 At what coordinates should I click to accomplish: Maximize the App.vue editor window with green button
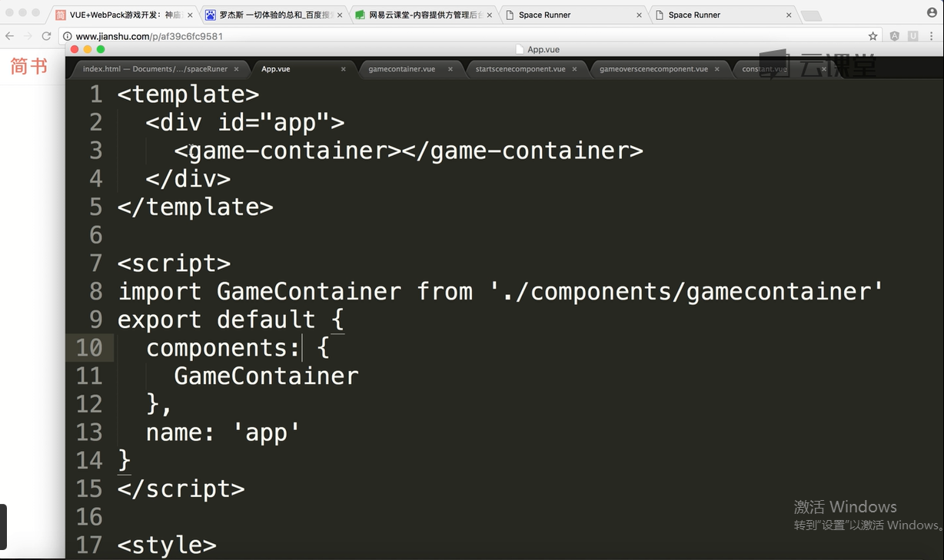tap(101, 49)
